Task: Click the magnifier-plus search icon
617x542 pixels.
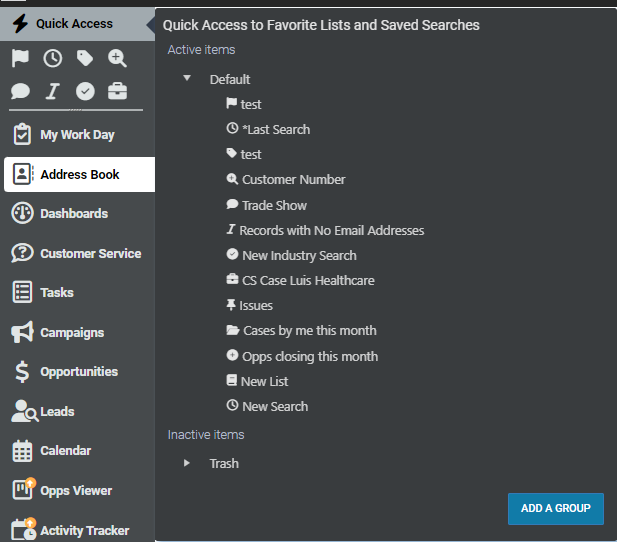Action: (x=117, y=58)
